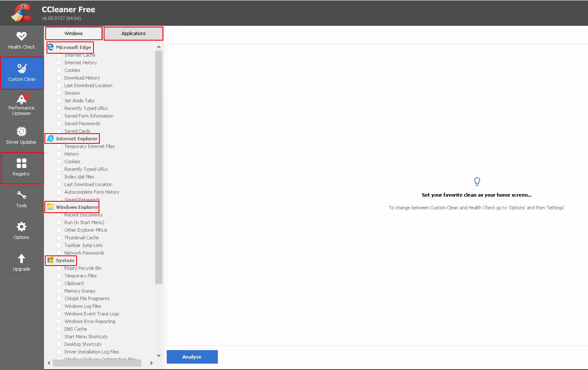Check Windows Error Reporting checkbox
588x370 pixels.
59,321
